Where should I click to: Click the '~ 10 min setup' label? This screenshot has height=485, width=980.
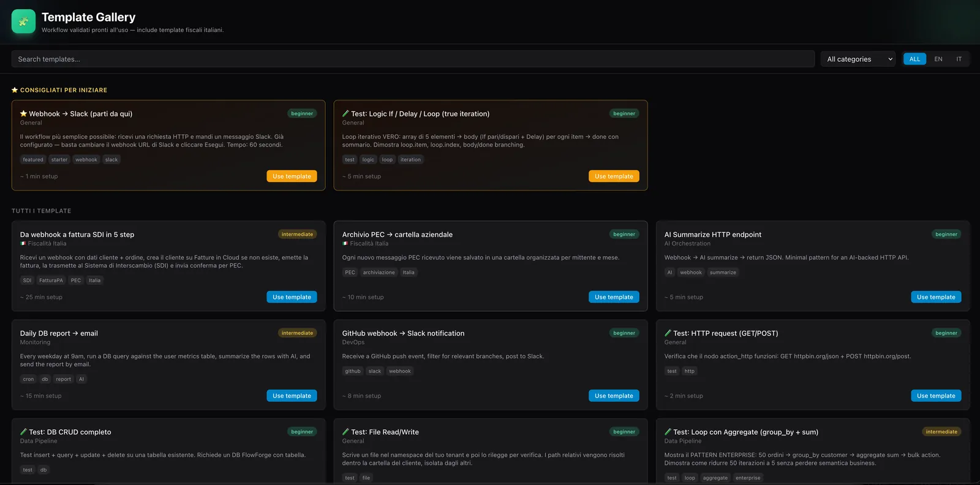tap(363, 297)
